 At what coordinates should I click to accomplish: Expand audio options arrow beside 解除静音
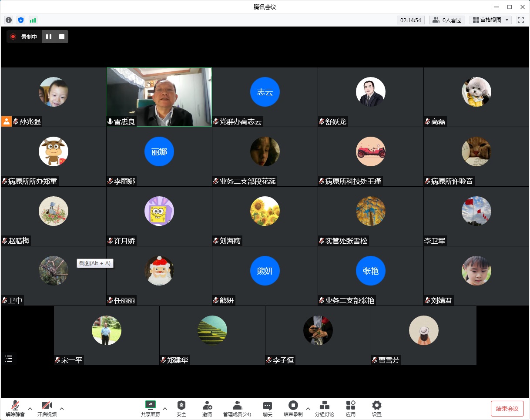[x=30, y=408]
